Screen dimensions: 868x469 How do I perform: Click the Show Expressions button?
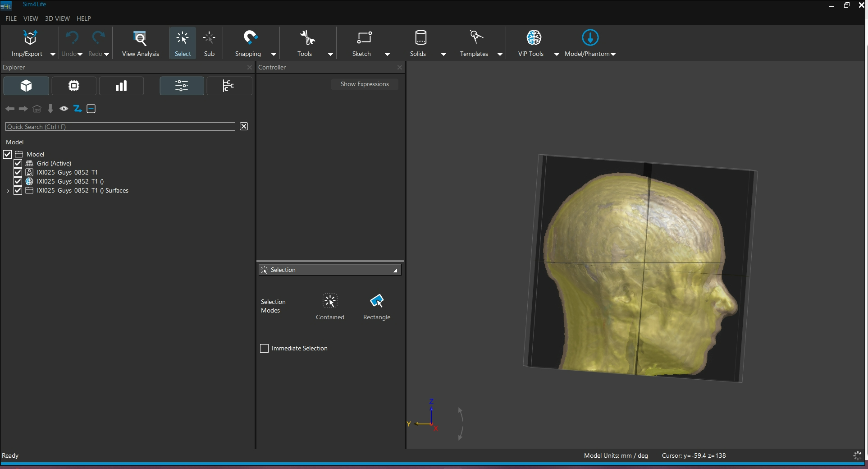(x=364, y=84)
